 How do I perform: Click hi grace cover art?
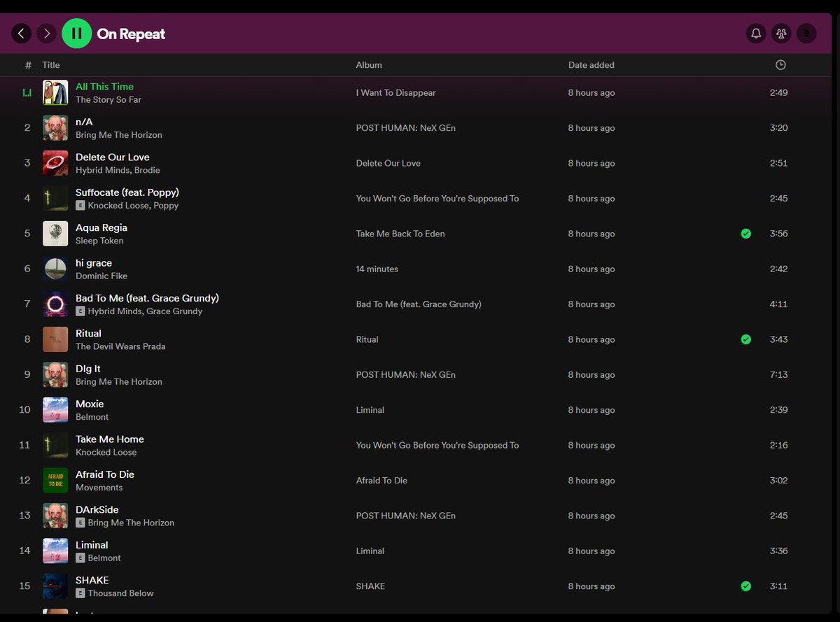pyautogui.click(x=55, y=269)
